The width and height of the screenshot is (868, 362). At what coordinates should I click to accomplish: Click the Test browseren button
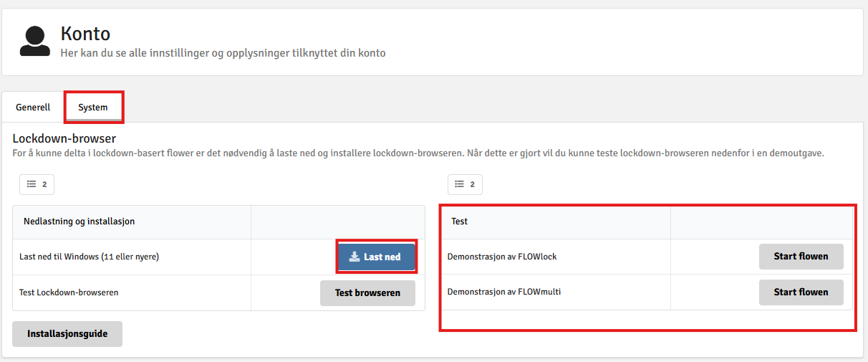tap(367, 292)
